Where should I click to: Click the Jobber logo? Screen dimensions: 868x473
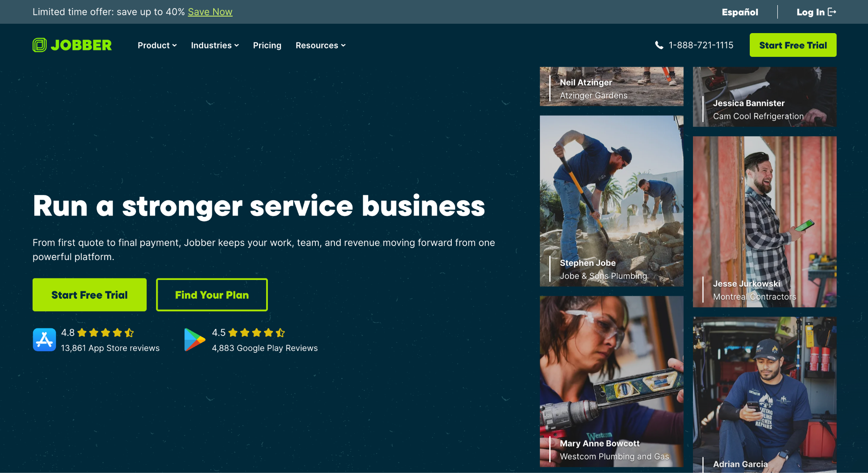click(72, 45)
